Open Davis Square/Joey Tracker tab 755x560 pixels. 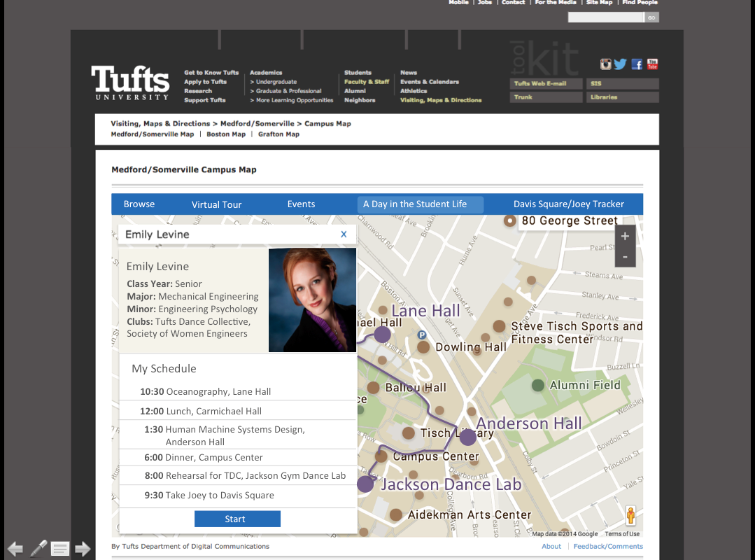coord(569,204)
